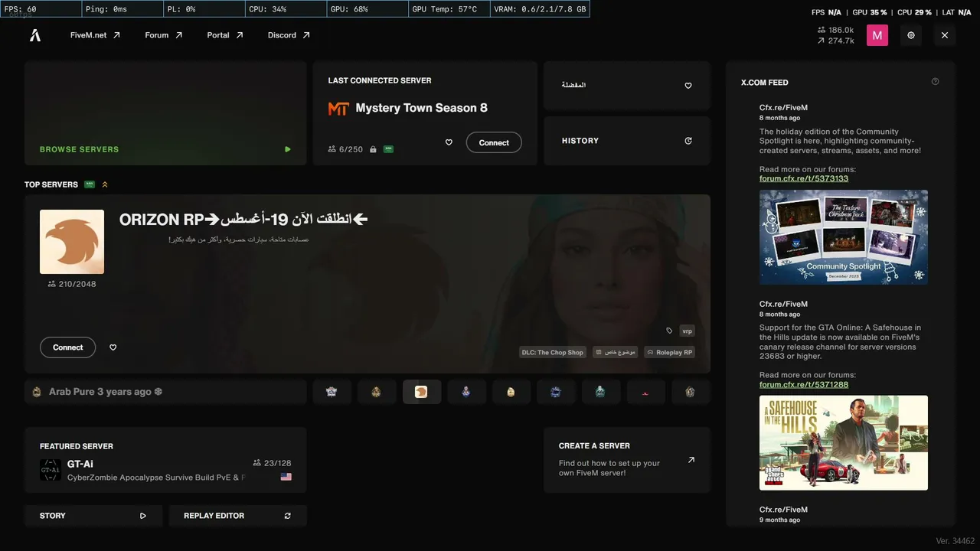Screen dimensions: 980x551
Task: Connect to the ORIZON RP server
Action: pyautogui.click(x=67, y=347)
